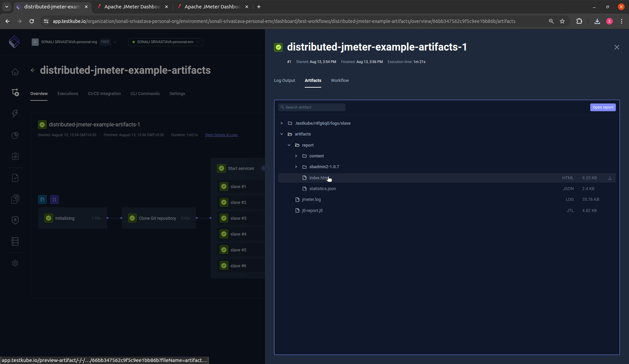Click the file view icon below workflow diagram
The width and height of the screenshot is (629, 364).
click(x=42, y=200)
